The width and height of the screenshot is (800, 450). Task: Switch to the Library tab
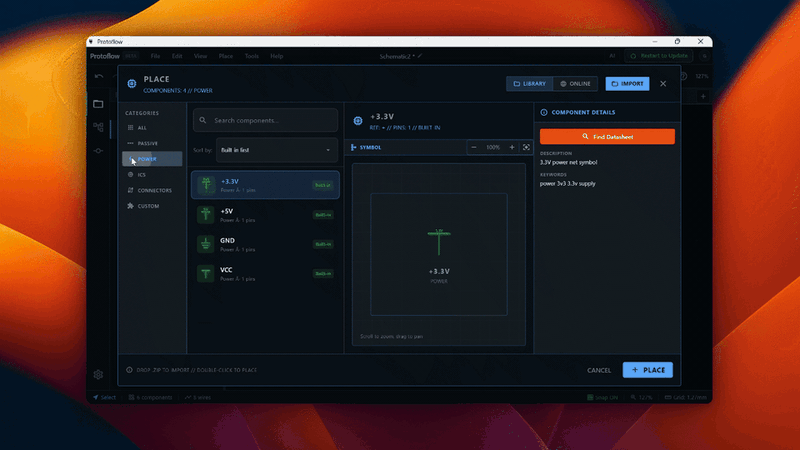[530, 84]
